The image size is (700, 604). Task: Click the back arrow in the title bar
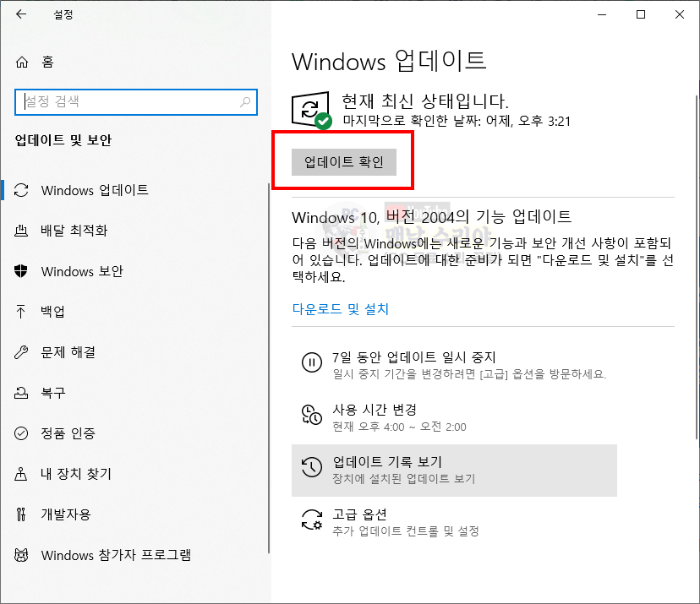(x=21, y=14)
